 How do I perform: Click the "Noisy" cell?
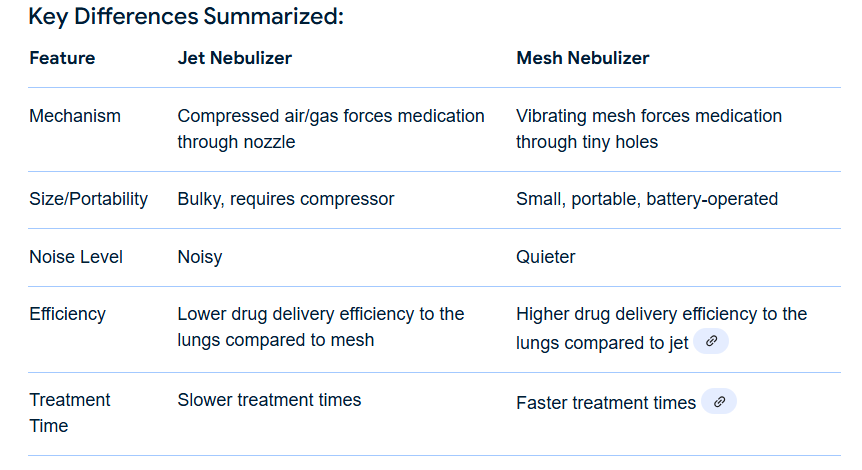[x=200, y=257]
